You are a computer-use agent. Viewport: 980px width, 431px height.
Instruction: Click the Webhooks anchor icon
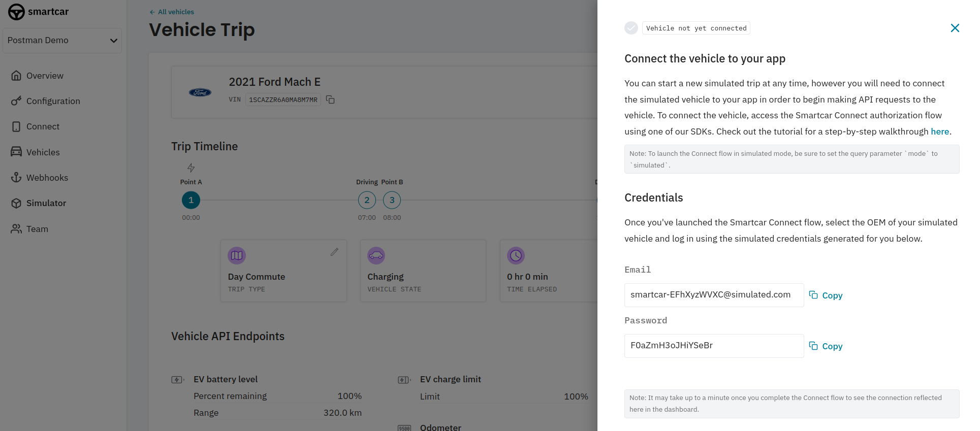(16, 177)
